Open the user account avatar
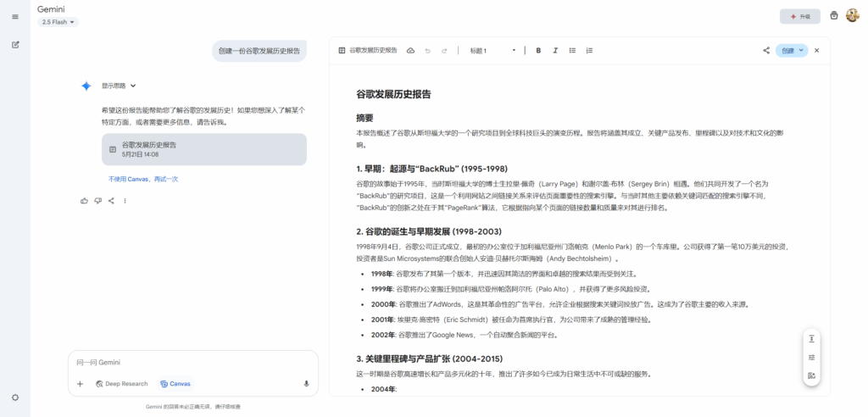 853,15
